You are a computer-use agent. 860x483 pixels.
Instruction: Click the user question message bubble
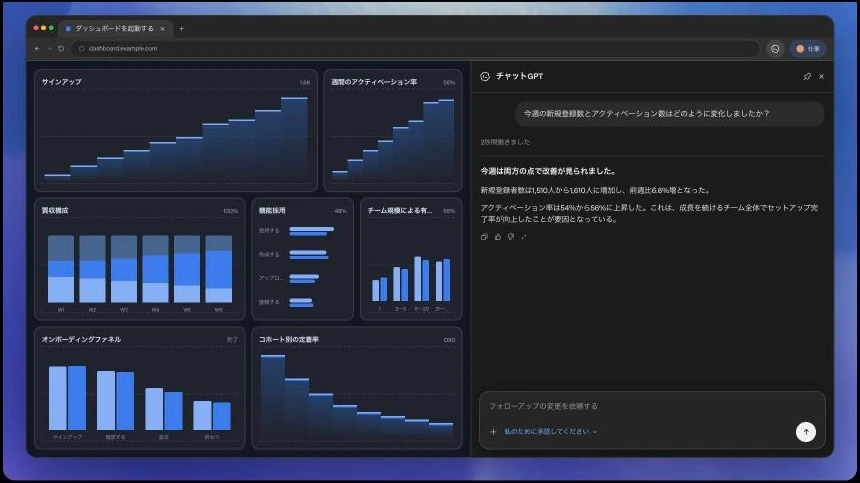point(669,114)
